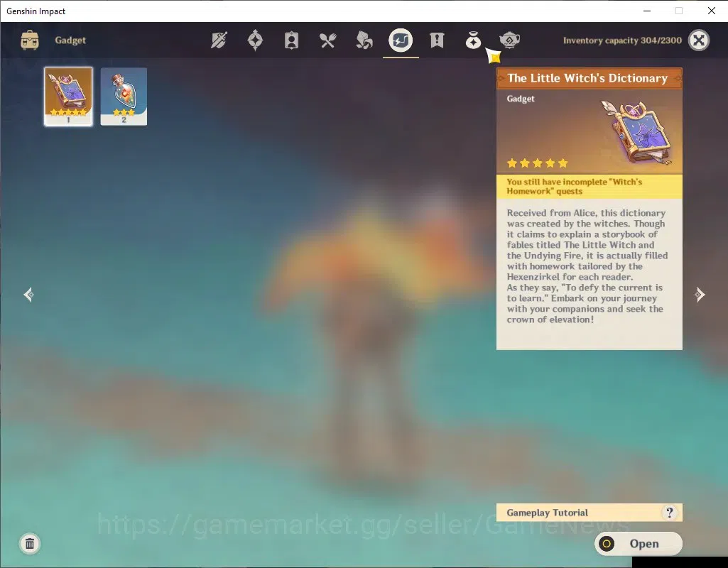This screenshot has width=728, height=568.
Task: Click the Inventory capacity 304/2300 text
Action: pyautogui.click(x=622, y=40)
